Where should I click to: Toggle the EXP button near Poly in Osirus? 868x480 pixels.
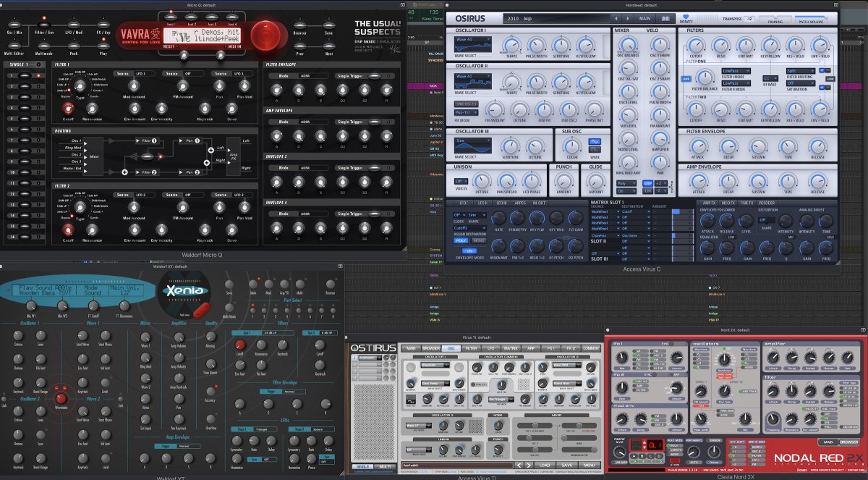(647, 183)
